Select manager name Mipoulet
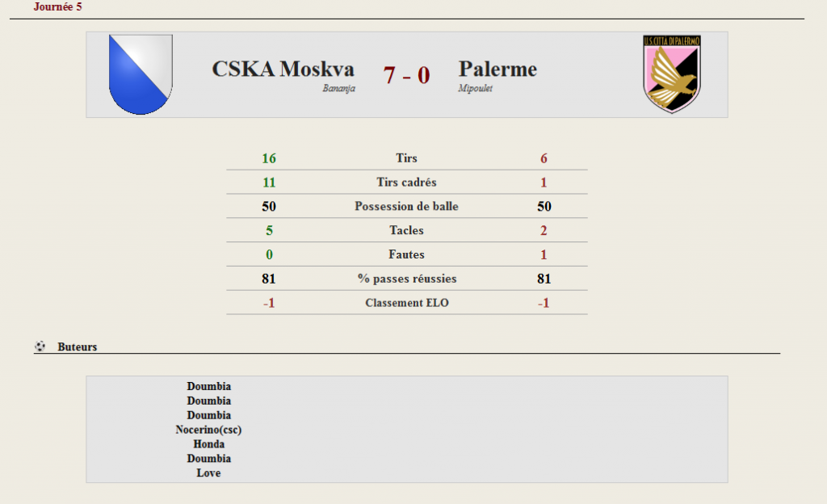 (x=475, y=89)
